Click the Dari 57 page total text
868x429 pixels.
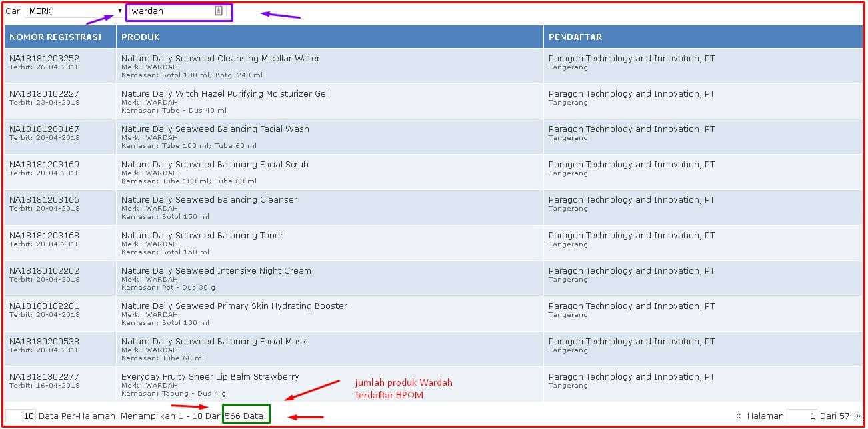(x=835, y=416)
